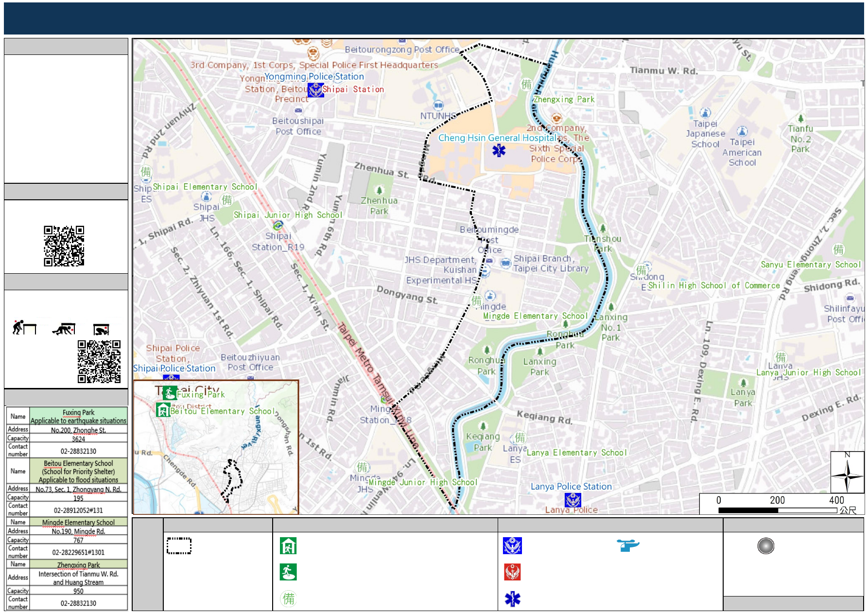
Task: Click the north arrow compass rose
Action: [847, 473]
